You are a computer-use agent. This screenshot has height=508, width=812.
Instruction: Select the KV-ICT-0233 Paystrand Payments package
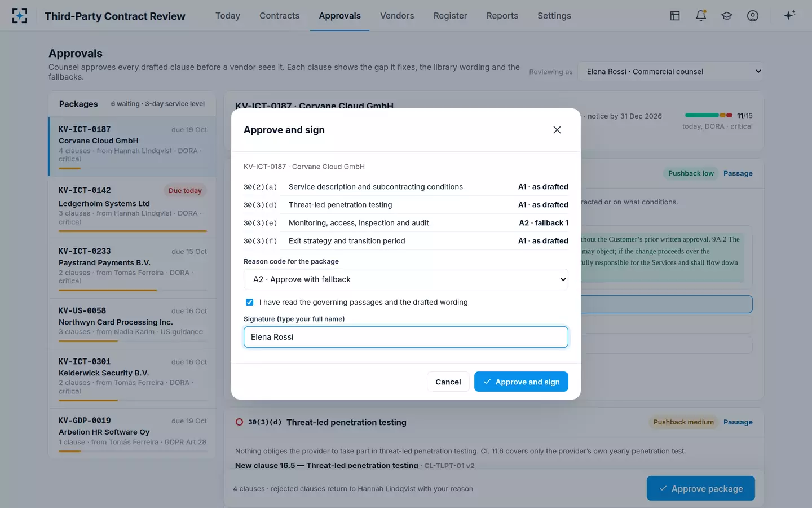[133, 268]
